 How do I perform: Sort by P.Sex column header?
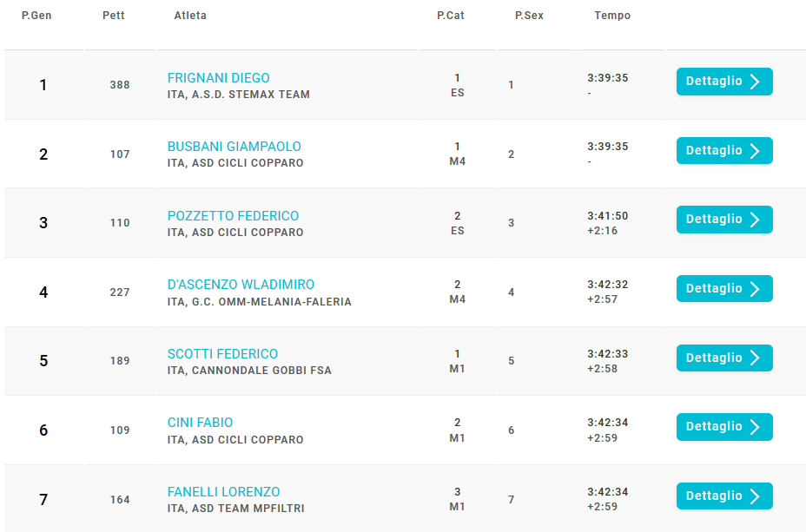(x=530, y=16)
